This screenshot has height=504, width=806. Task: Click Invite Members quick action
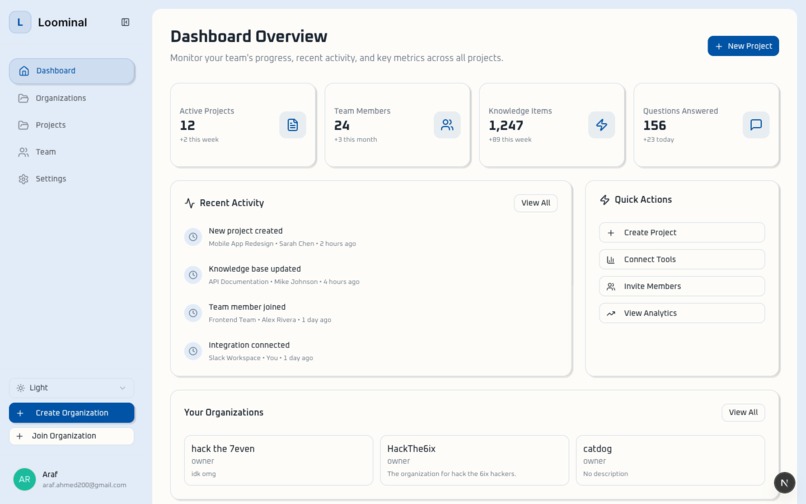coord(682,286)
